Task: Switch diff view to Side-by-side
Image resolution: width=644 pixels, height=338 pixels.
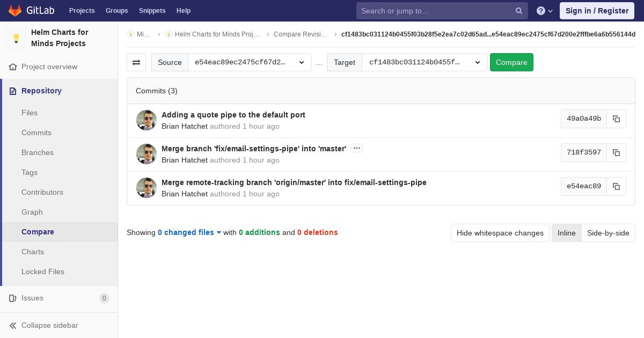Action: click(608, 233)
